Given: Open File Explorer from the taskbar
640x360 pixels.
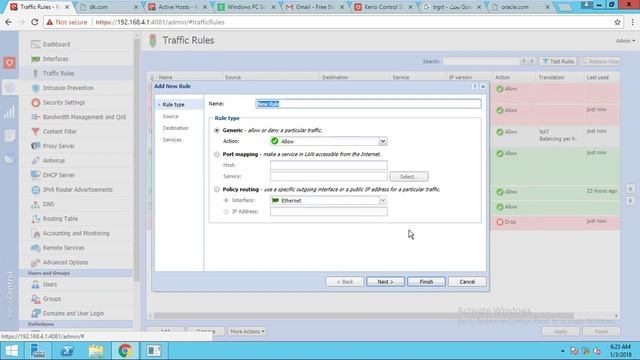Looking at the screenshot, I should coord(96,351).
